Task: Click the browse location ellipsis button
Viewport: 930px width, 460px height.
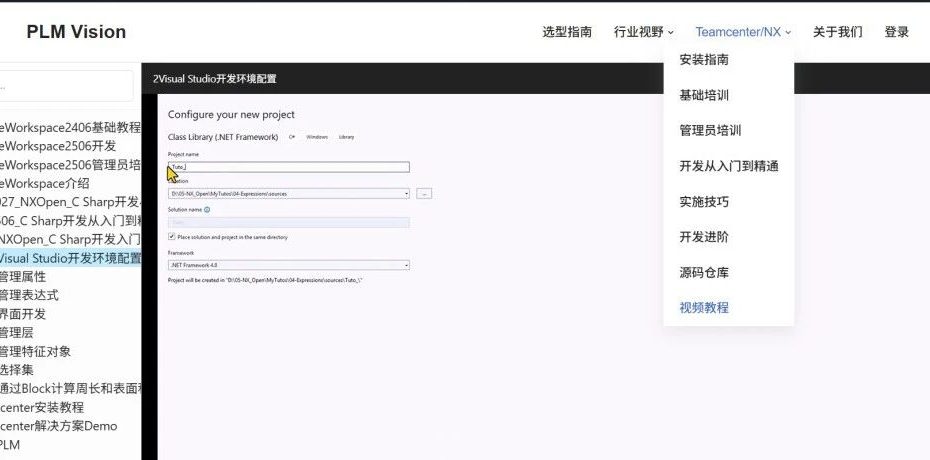Action: click(x=424, y=193)
